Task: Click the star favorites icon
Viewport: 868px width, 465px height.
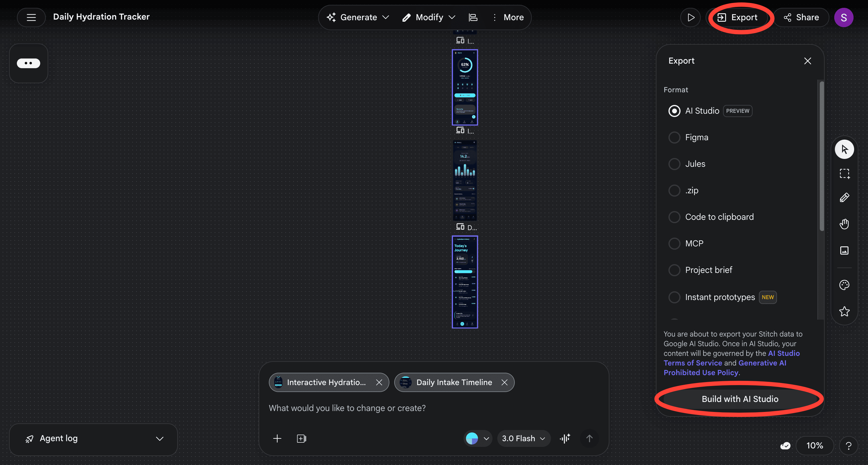Action: pyautogui.click(x=844, y=311)
